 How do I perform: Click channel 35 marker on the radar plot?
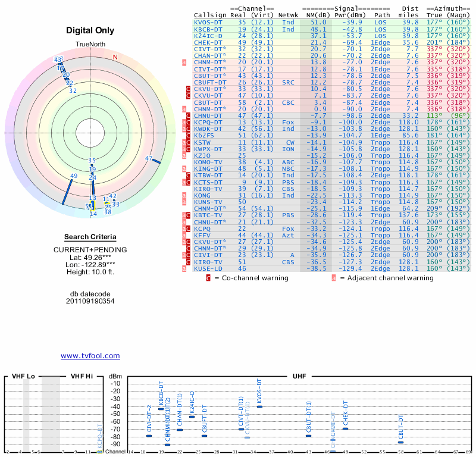(92, 161)
